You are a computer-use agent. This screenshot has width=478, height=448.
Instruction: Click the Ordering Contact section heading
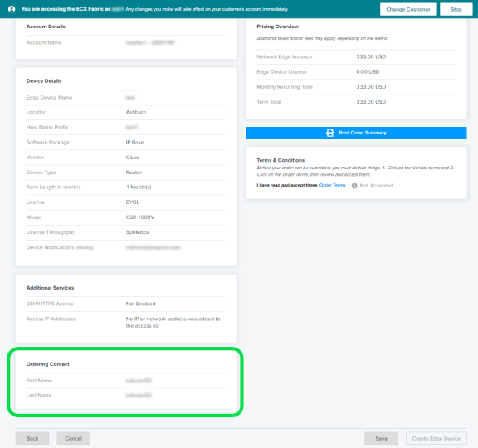click(x=48, y=364)
